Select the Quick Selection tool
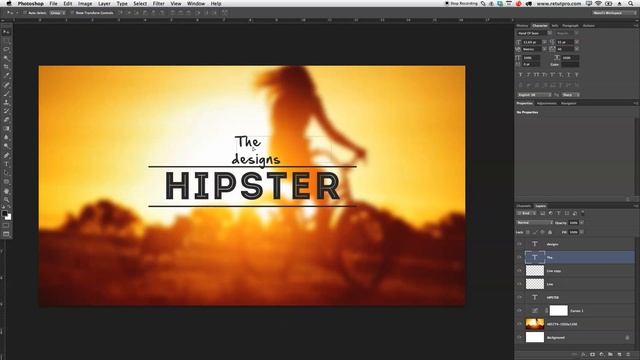This screenshot has height=360, width=640. pyautogui.click(x=6, y=58)
